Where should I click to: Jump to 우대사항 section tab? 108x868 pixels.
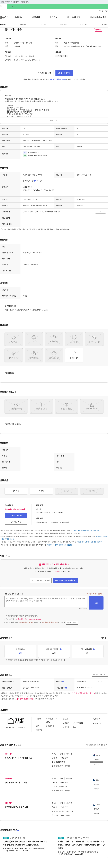coord(43,25)
